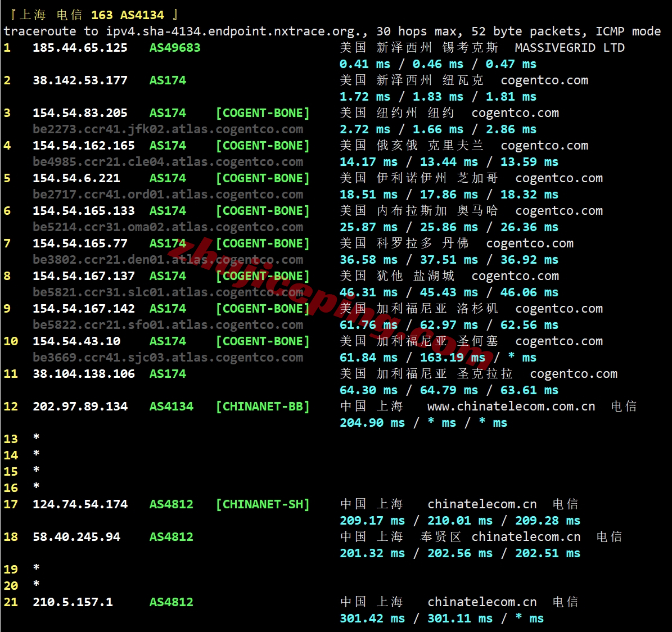Select IP address 154.54.43.10
The image size is (672, 632).
[76, 341]
